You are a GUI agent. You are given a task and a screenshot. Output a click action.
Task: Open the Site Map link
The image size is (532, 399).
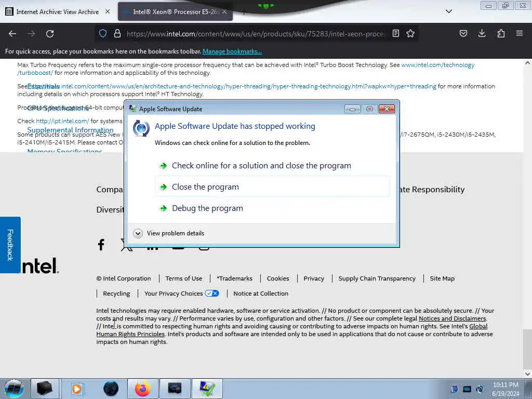coord(442,278)
